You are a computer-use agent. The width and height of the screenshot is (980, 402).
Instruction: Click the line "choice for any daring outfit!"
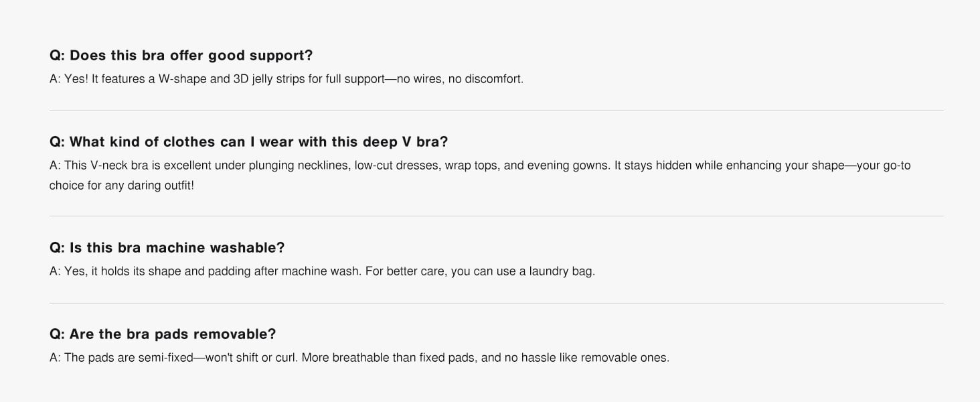pyautogui.click(x=122, y=185)
